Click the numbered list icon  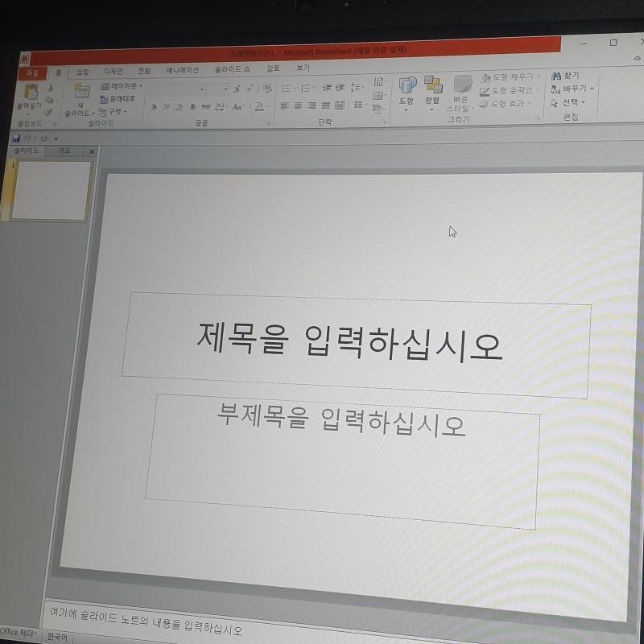[307, 89]
